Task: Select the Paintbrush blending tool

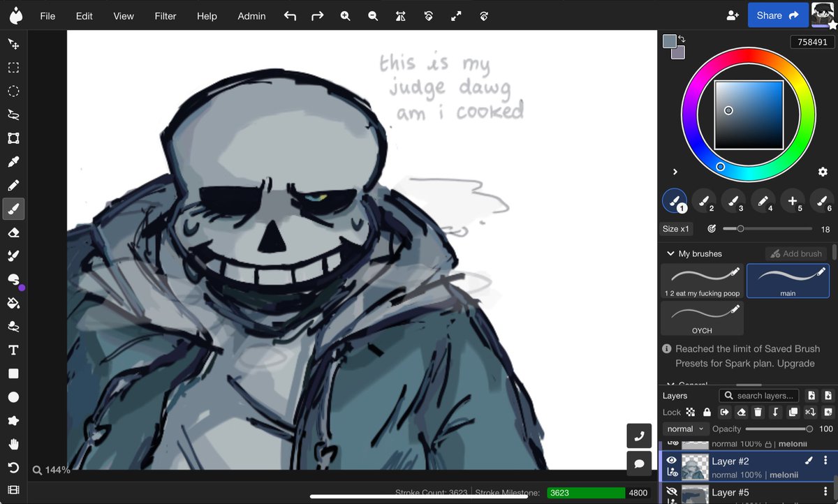Action: pyautogui.click(x=13, y=255)
